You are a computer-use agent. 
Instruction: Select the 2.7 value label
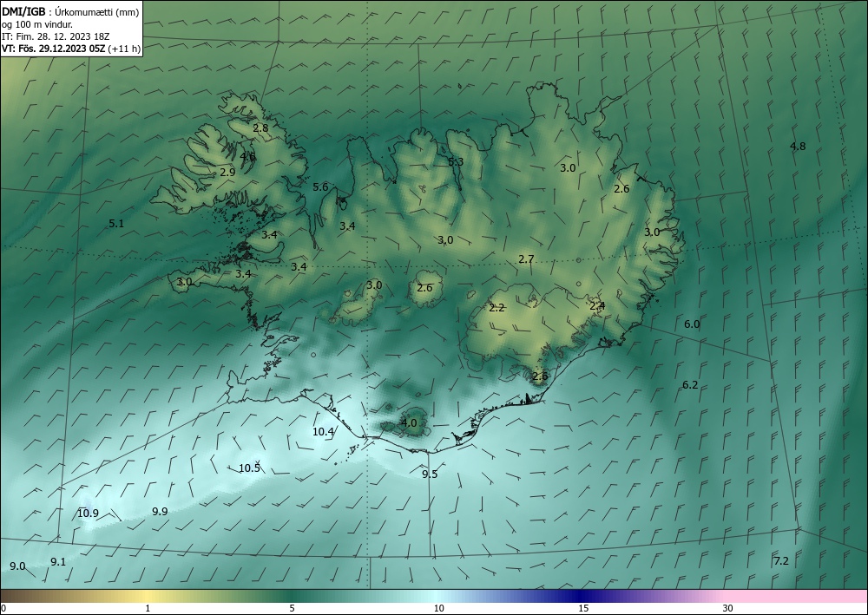526,258
